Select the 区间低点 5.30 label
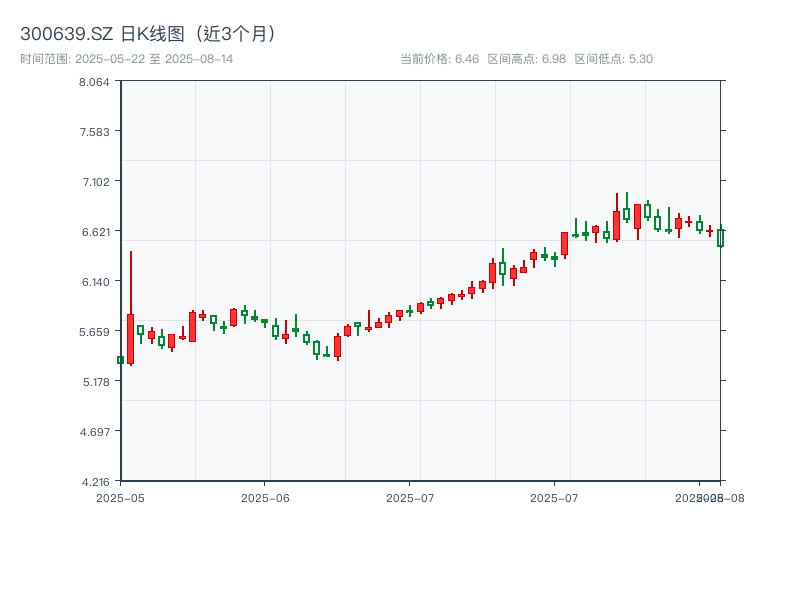Image resolution: width=800 pixels, height=600 pixels. pos(613,59)
